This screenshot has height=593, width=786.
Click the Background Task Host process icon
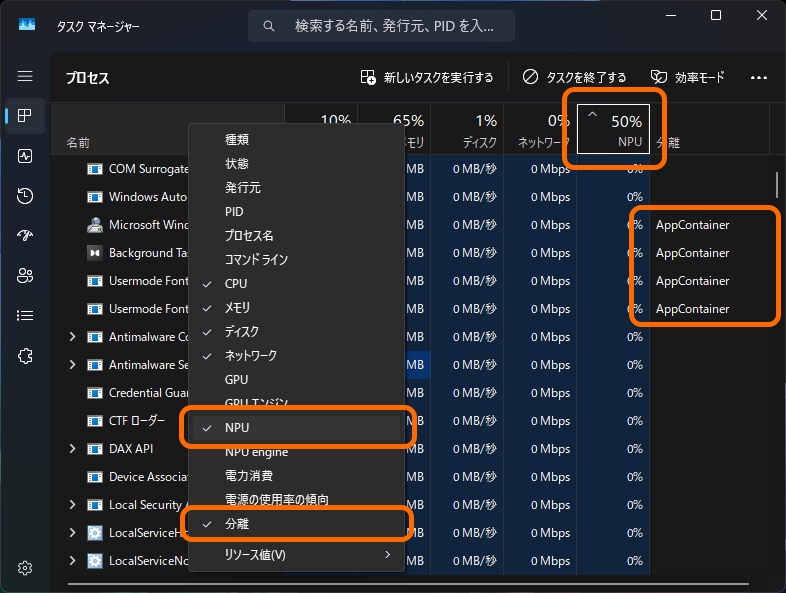[x=95, y=253]
